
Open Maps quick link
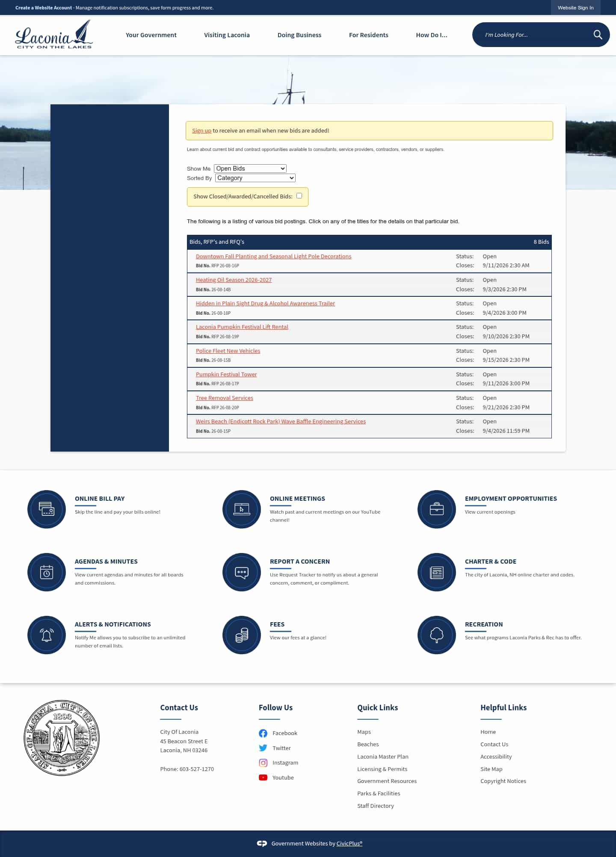coord(364,732)
